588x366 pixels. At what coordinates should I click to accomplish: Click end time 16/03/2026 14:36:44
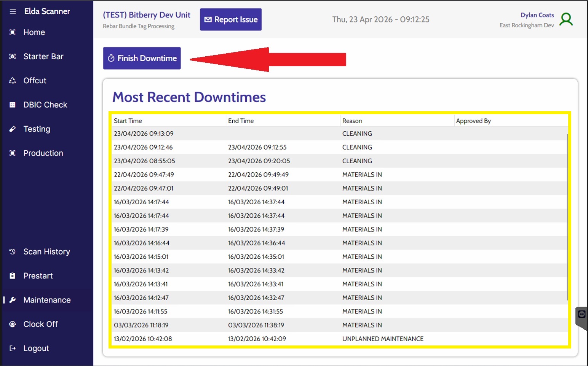257,243
